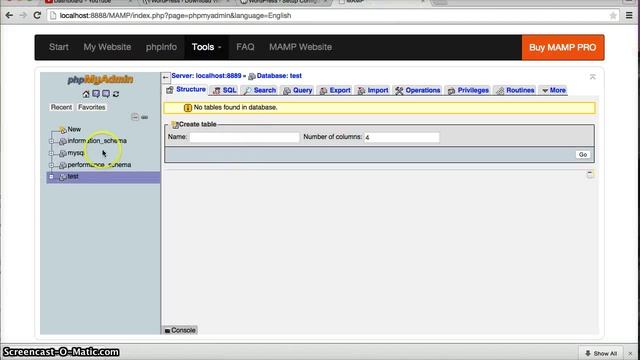Reload page with browser refresh icon

(37, 16)
